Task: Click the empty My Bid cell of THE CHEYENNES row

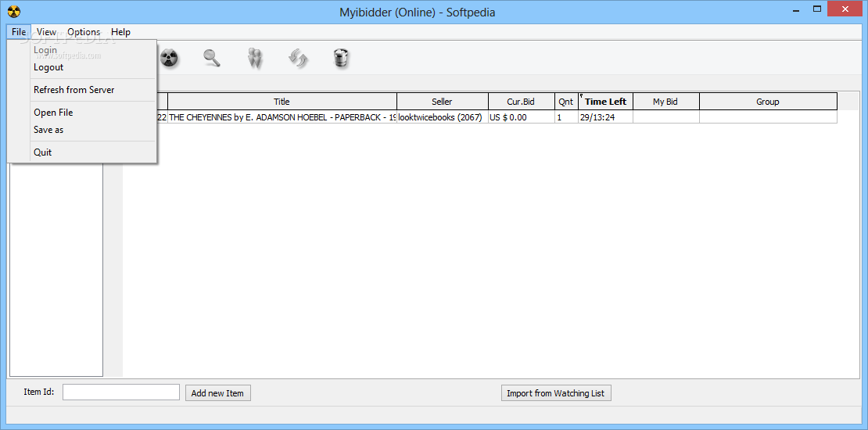Action: [666, 116]
